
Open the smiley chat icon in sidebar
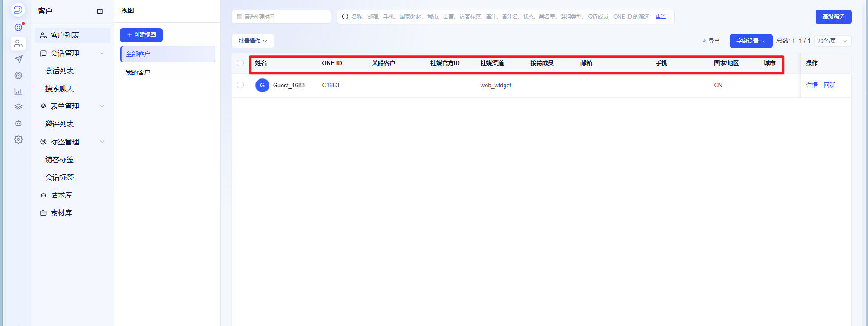coord(18,28)
